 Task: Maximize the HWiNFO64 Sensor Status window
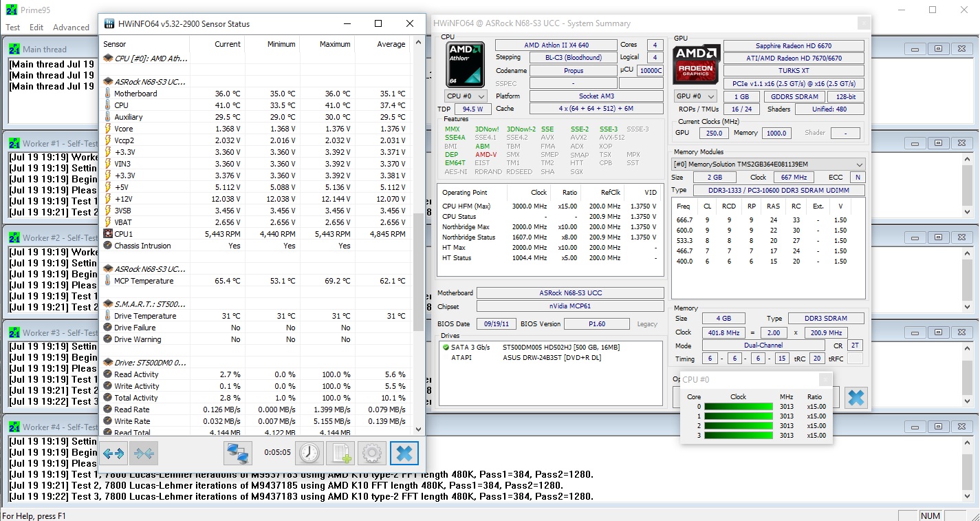[378, 23]
